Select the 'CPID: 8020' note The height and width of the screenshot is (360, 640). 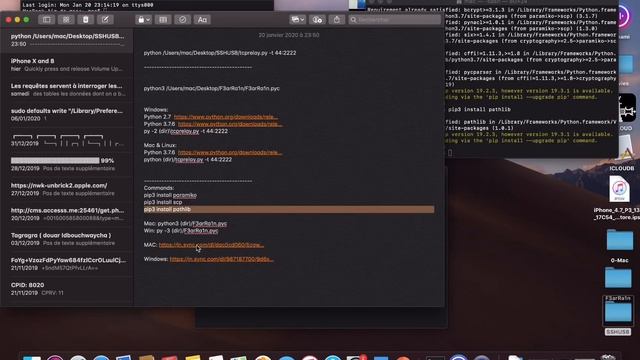click(x=67, y=289)
